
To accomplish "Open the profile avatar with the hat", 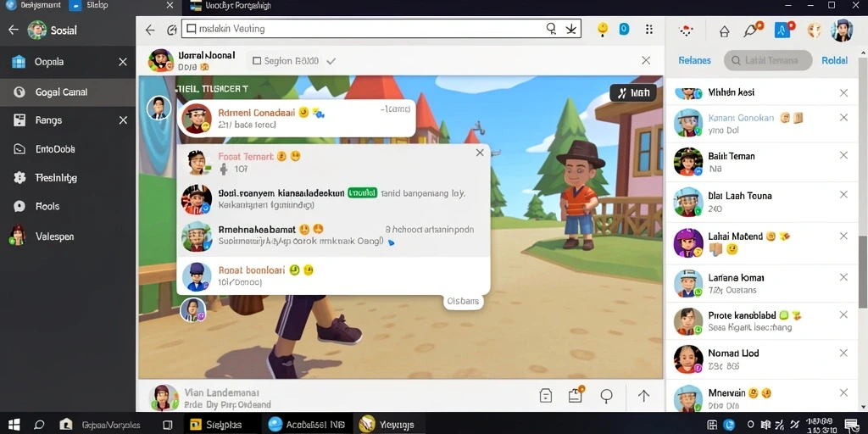I will (842, 30).
